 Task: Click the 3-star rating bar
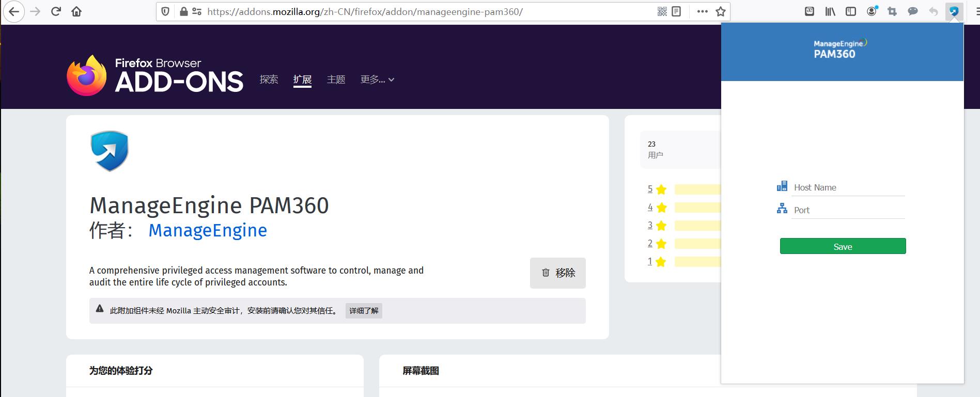[697, 225]
